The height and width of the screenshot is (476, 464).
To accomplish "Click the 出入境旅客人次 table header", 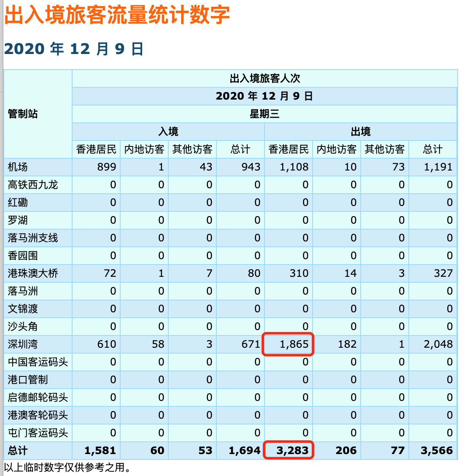I will (x=264, y=78).
